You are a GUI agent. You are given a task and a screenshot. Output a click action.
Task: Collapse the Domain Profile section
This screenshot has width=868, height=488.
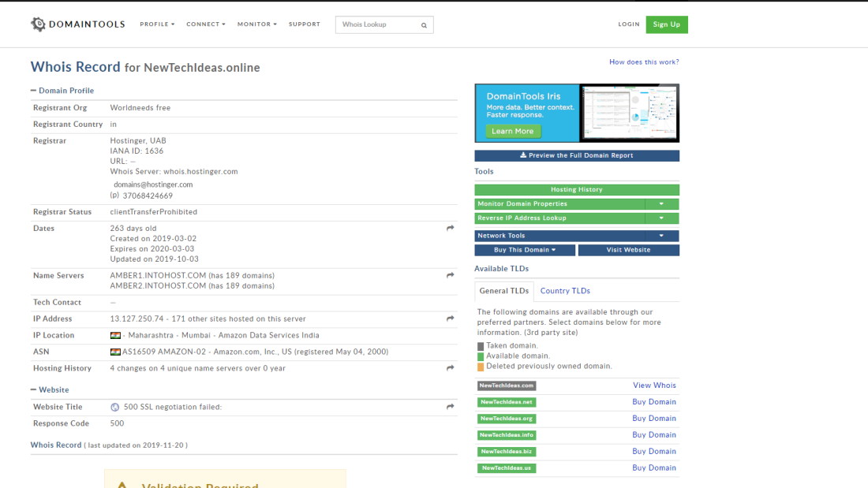tap(62, 91)
